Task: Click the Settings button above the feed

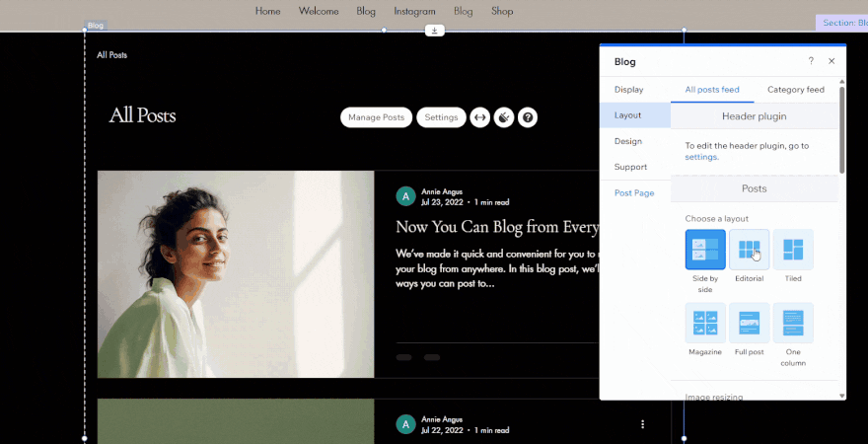Action: tap(441, 117)
